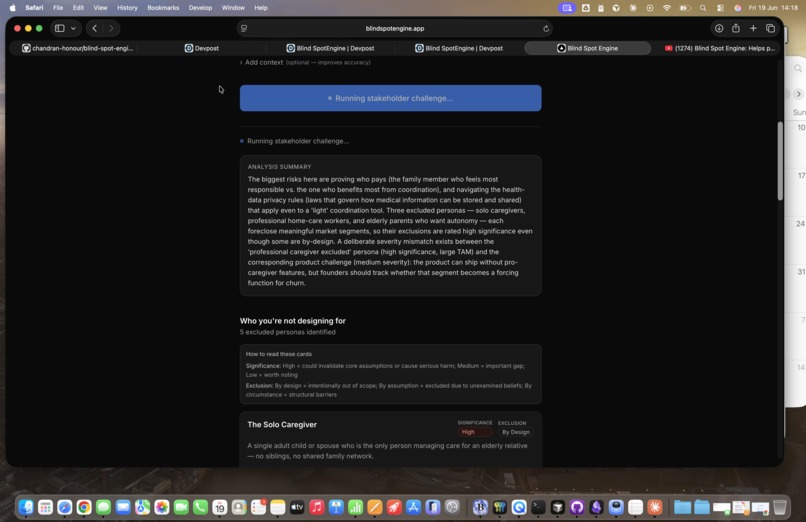Screen dimensions: 806x522
Task: Click the Siri icon in menu bar
Action: pyautogui.click(x=737, y=8)
